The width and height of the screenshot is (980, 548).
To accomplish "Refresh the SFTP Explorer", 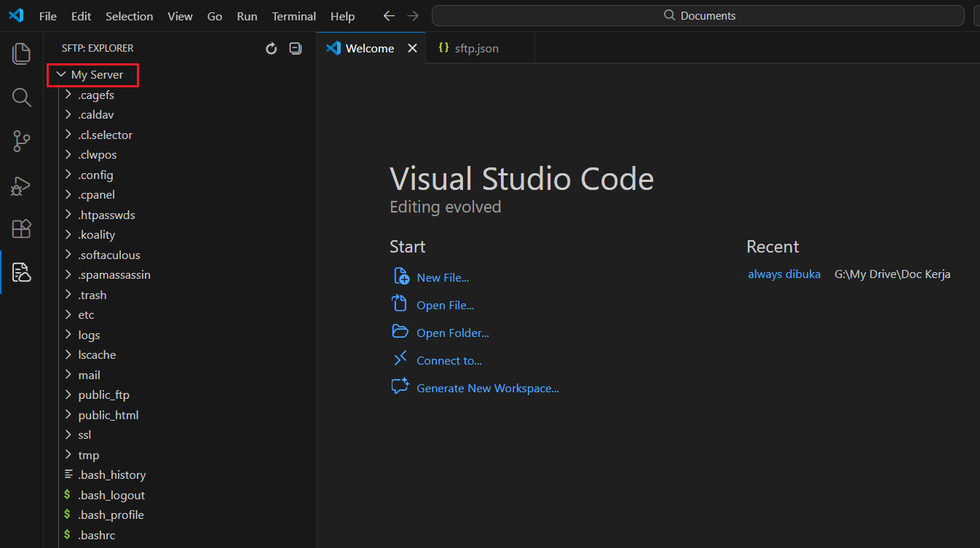I will click(x=272, y=49).
